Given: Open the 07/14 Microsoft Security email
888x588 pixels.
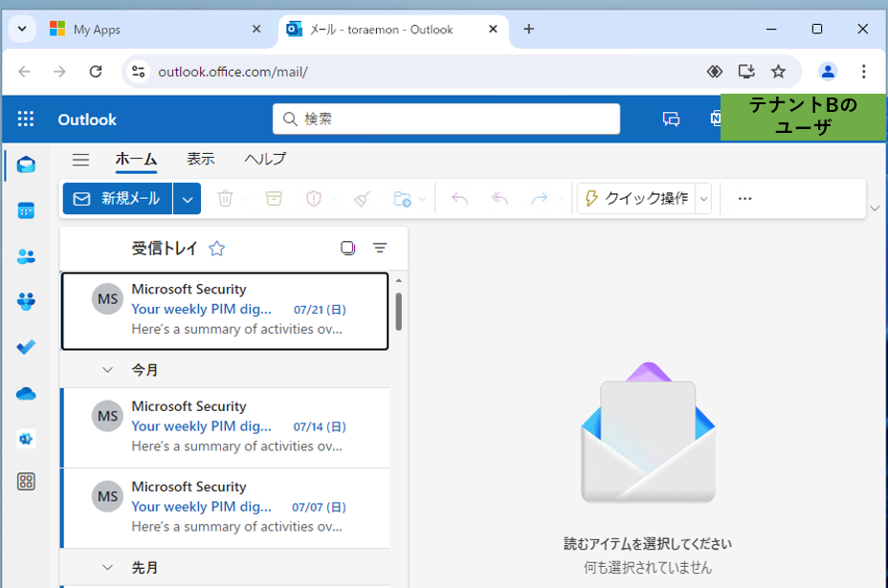Looking at the screenshot, I should pos(225,427).
